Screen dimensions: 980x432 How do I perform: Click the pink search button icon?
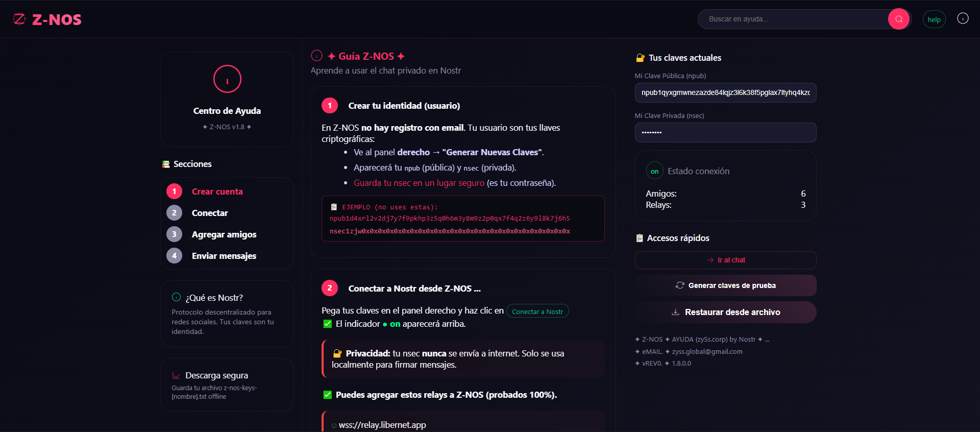tap(899, 19)
